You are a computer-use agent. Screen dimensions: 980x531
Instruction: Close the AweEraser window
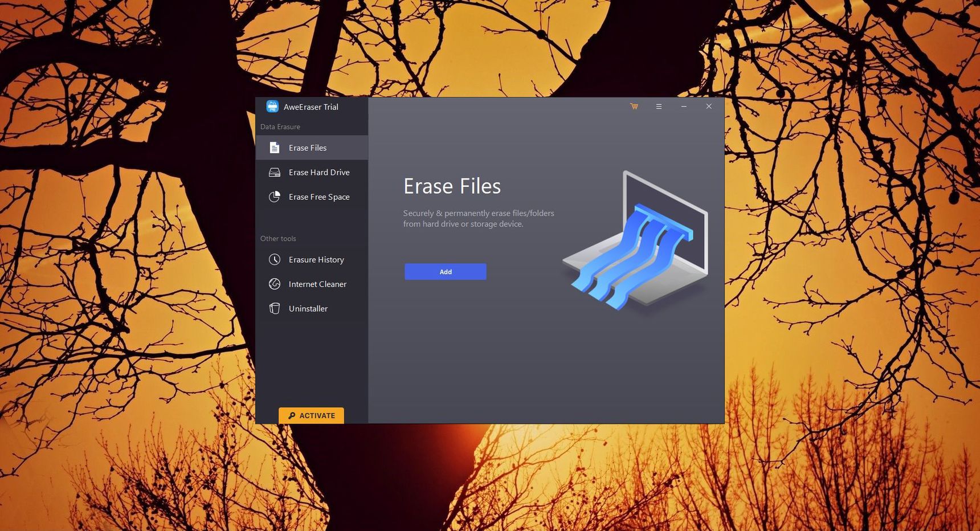click(709, 107)
